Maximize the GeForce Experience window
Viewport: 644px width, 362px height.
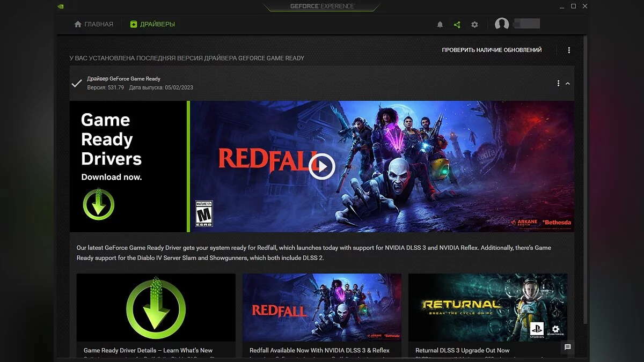point(573,6)
